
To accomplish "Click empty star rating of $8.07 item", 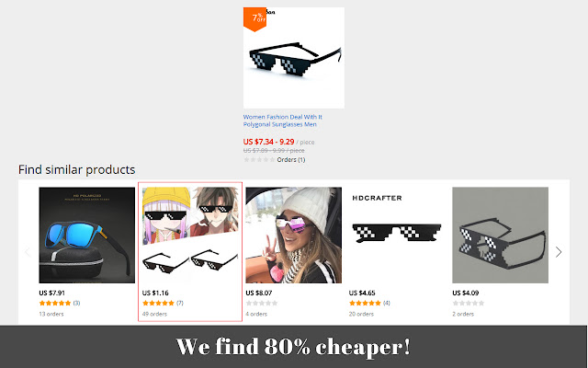I will click(x=262, y=303).
